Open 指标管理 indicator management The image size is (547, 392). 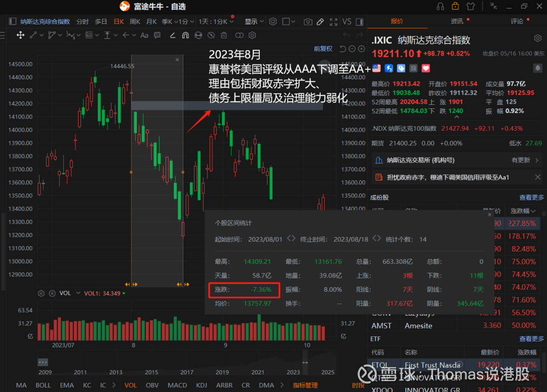(x=305, y=385)
